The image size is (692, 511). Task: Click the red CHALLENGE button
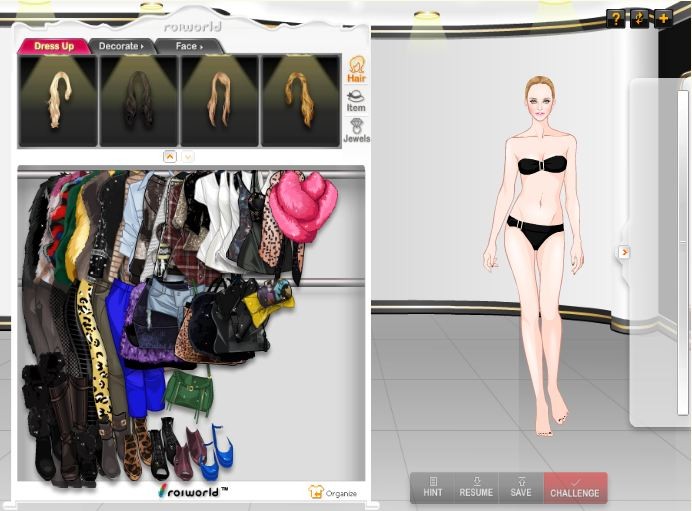point(575,487)
